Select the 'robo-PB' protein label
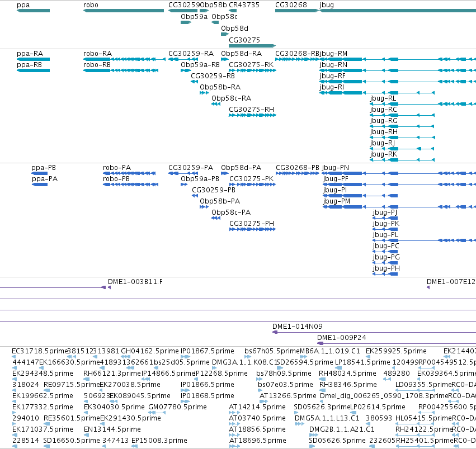 click(116, 179)
